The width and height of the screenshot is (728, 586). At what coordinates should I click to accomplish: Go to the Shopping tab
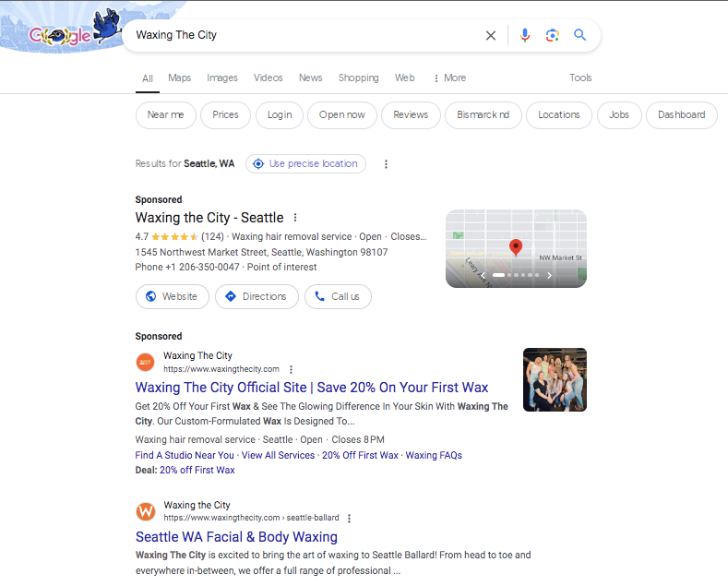358,78
